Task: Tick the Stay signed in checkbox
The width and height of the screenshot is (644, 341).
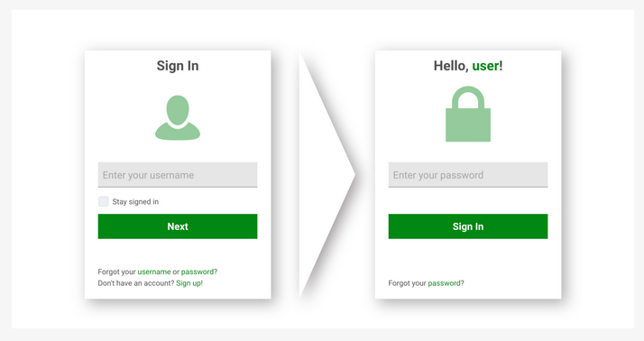Action: pyautogui.click(x=104, y=201)
